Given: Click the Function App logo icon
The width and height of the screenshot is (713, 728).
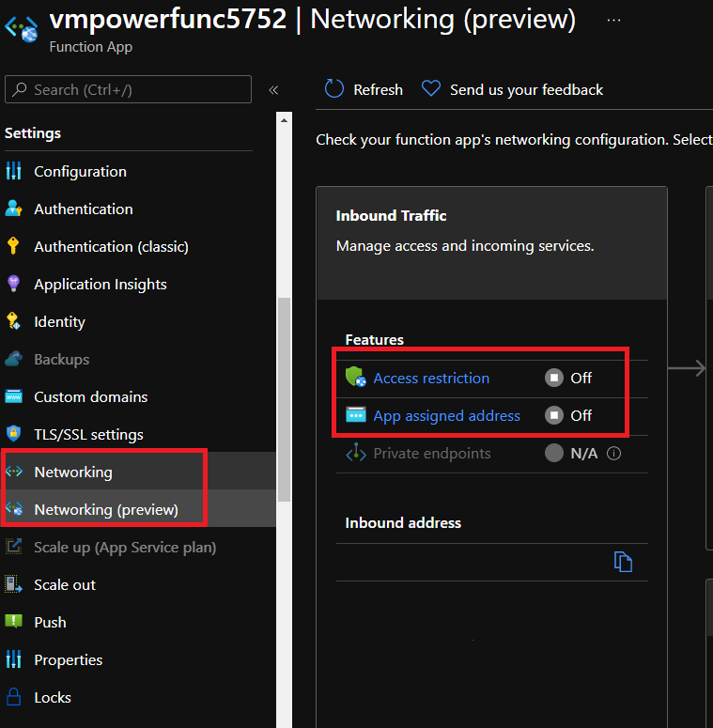Looking at the screenshot, I should (22, 29).
